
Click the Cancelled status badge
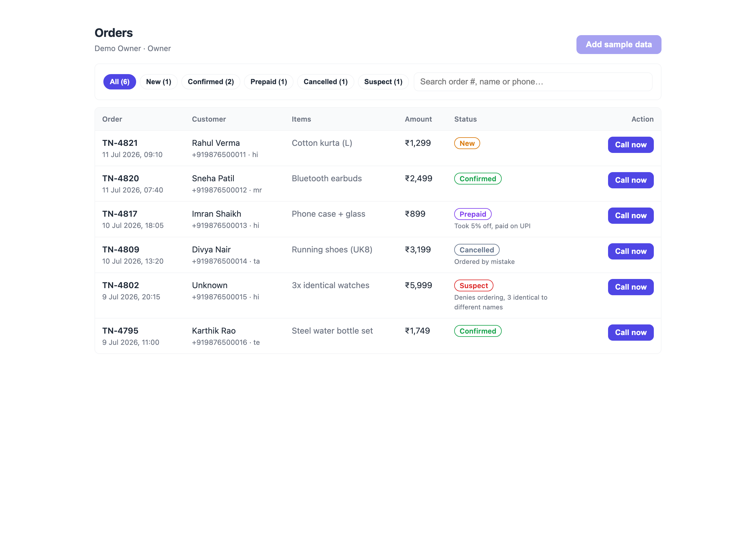coord(477,250)
